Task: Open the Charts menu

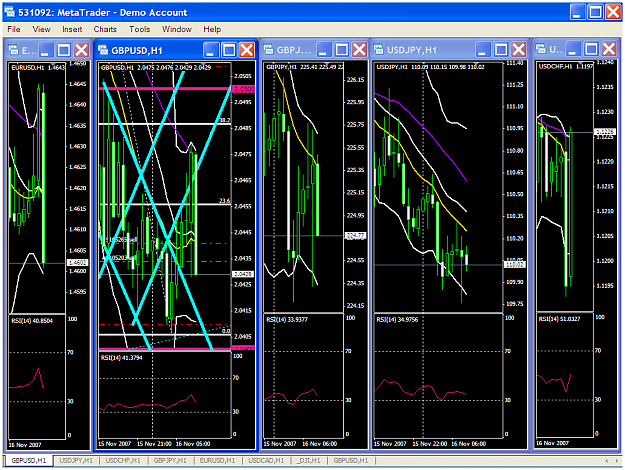Action: [105, 29]
